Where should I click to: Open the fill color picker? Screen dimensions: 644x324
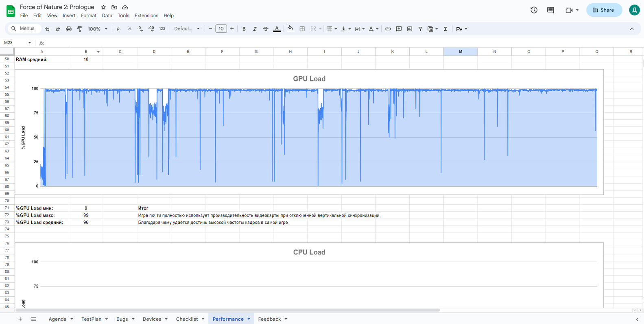(290, 29)
